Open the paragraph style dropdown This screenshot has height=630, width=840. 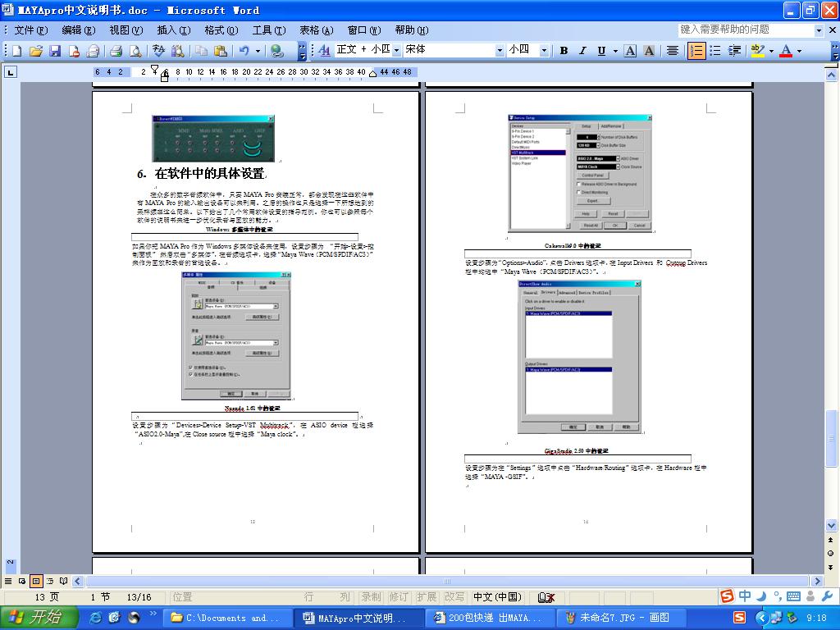[397, 50]
